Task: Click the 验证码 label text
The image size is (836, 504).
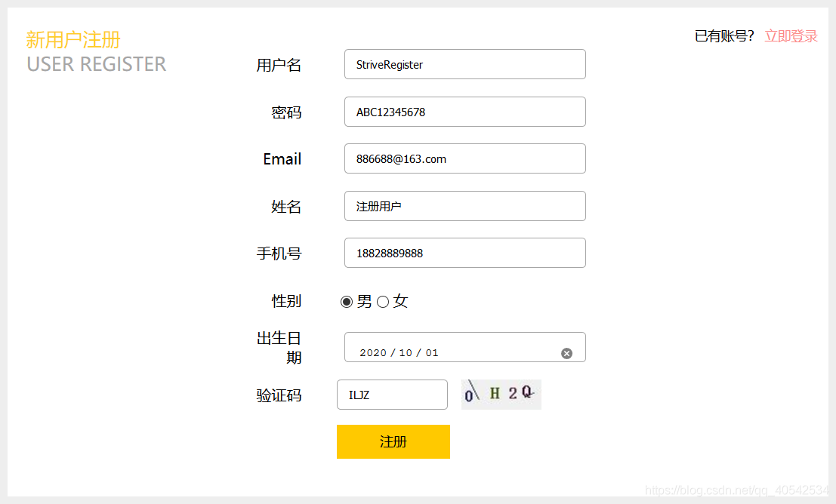Action: click(279, 395)
